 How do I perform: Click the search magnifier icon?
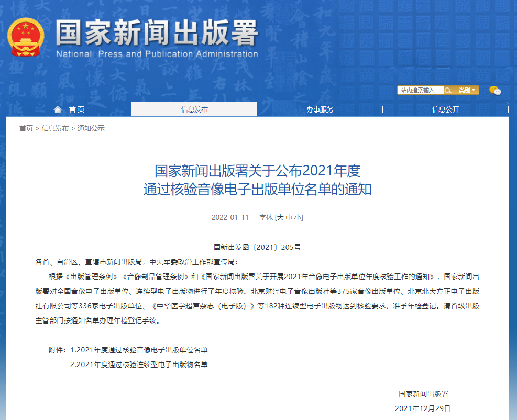coord(448,90)
